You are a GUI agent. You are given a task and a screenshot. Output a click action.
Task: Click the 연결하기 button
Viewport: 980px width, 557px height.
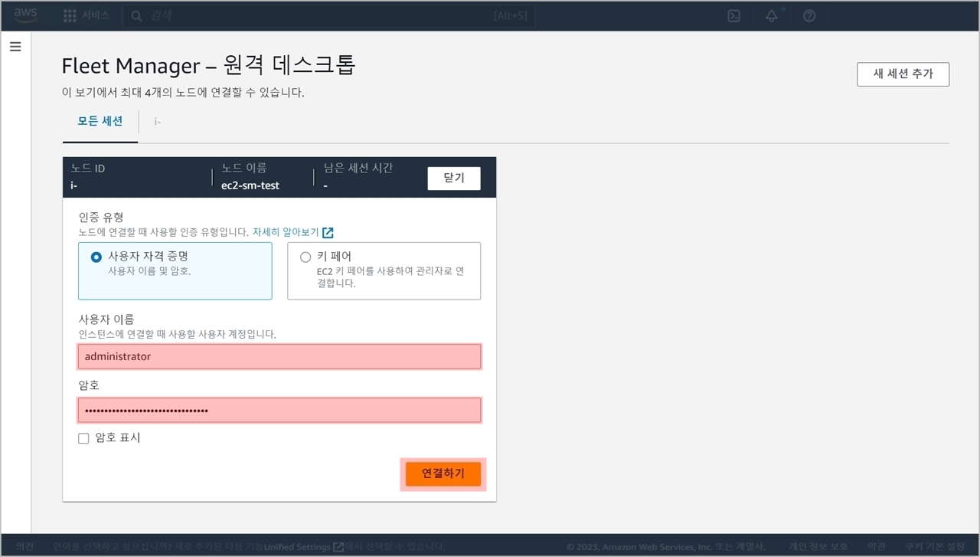(443, 474)
